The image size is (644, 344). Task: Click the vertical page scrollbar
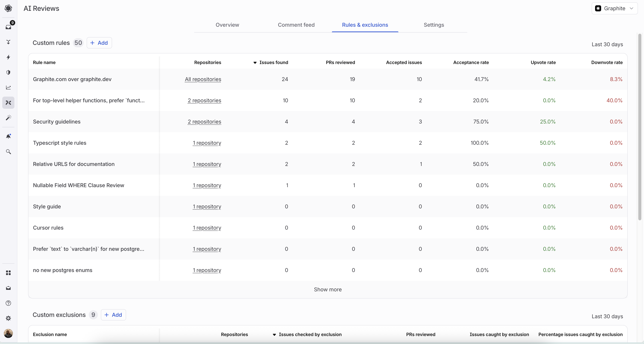tap(639, 127)
